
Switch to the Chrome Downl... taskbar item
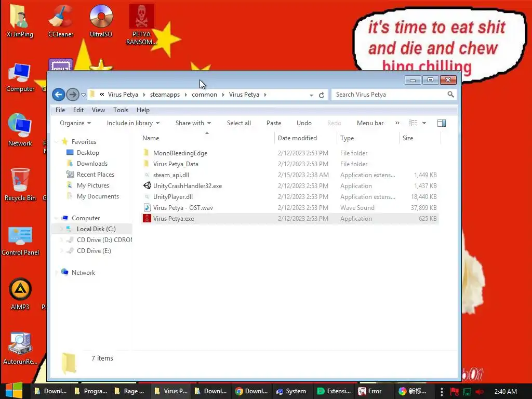(252, 391)
